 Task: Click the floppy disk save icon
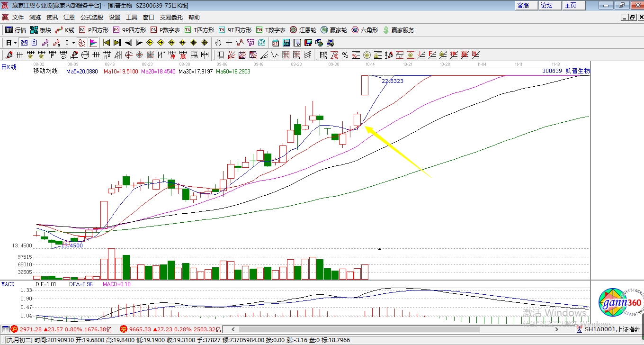tap(308, 42)
